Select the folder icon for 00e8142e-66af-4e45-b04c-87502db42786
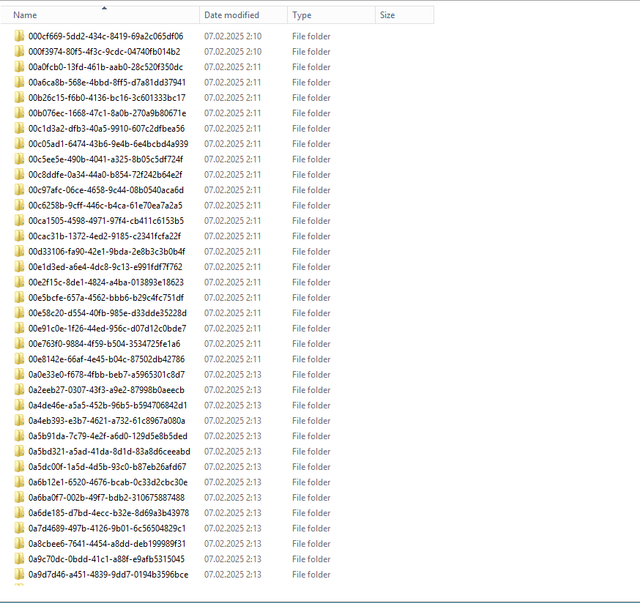This screenshot has width=640, height=603. [19, 359]
